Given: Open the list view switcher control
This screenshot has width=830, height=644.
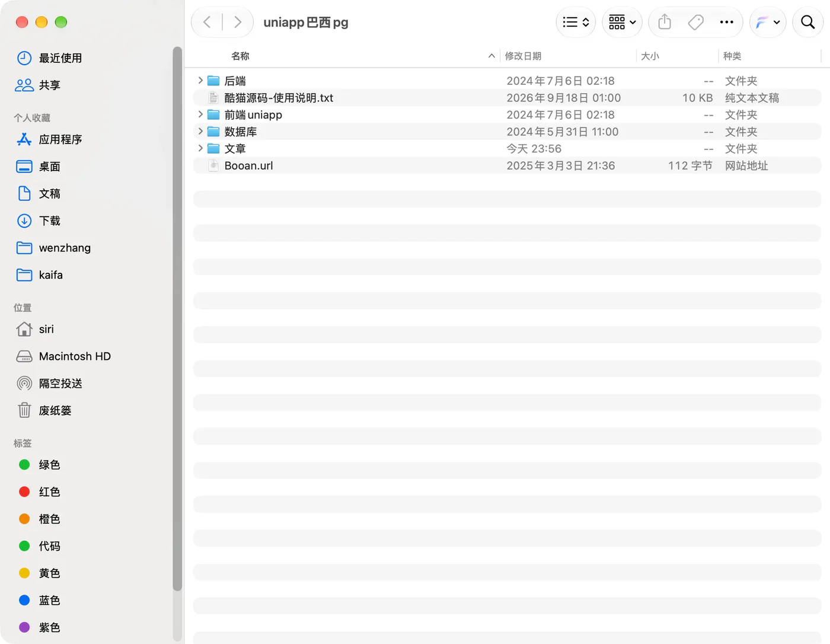Looking at the screenshot, I should click(x=576, y=23).
